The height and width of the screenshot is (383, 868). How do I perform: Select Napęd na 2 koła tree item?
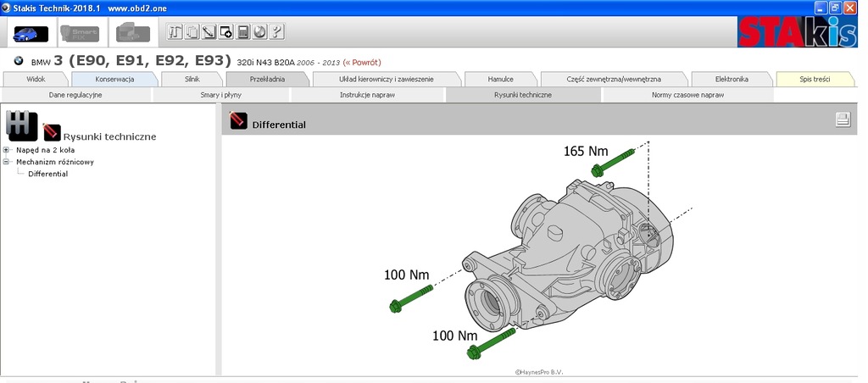pyautogui.click(x=46, y=150)
